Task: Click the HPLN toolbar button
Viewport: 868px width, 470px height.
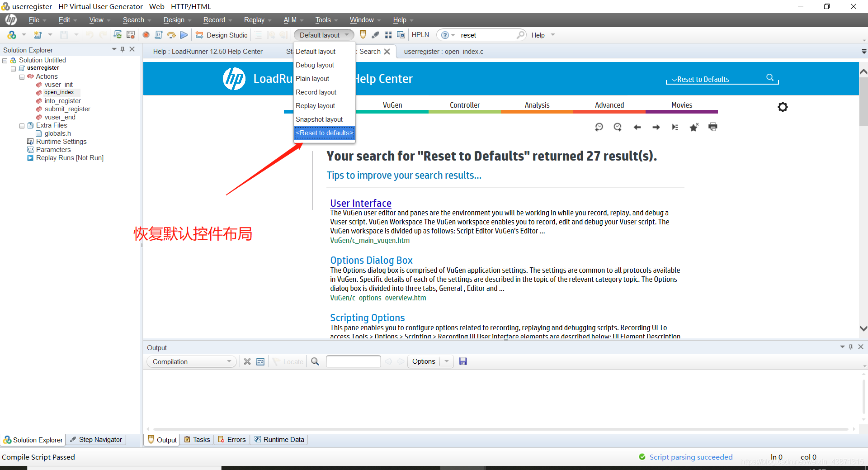Action: pyautogui.click(x=420, y=35)
